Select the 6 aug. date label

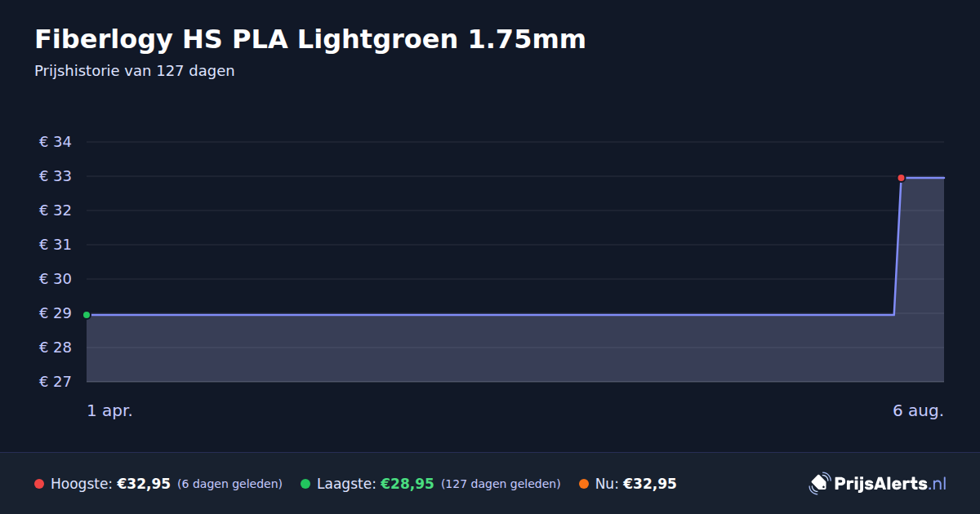(x=918, y=410)
